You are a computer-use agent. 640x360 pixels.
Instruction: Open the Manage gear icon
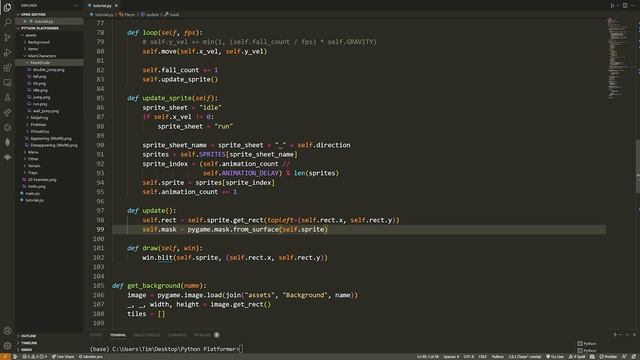(x=7, y=346)
